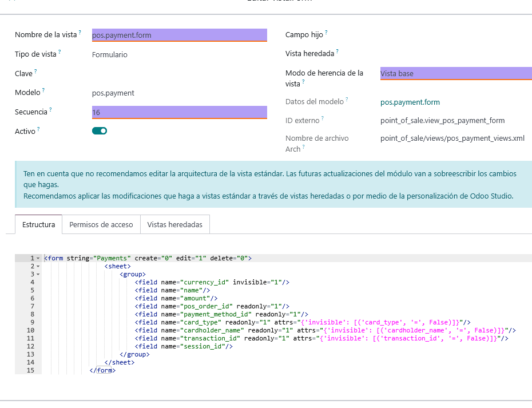Image resolution: width=532 pixels, height=408 pixels.
Task: Click help icon beside Datos del modelo
Action: [x=347, y=100]
